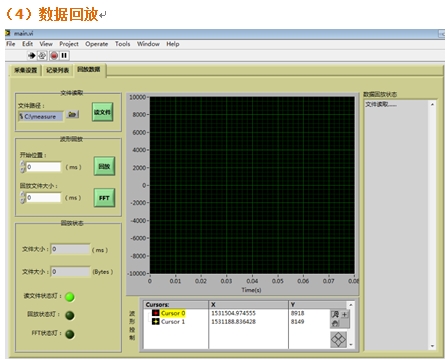This screenshot has height=360, width=446.
Task: Click the -10000 Y-axis scale label
Action: [x=137, y=273]
